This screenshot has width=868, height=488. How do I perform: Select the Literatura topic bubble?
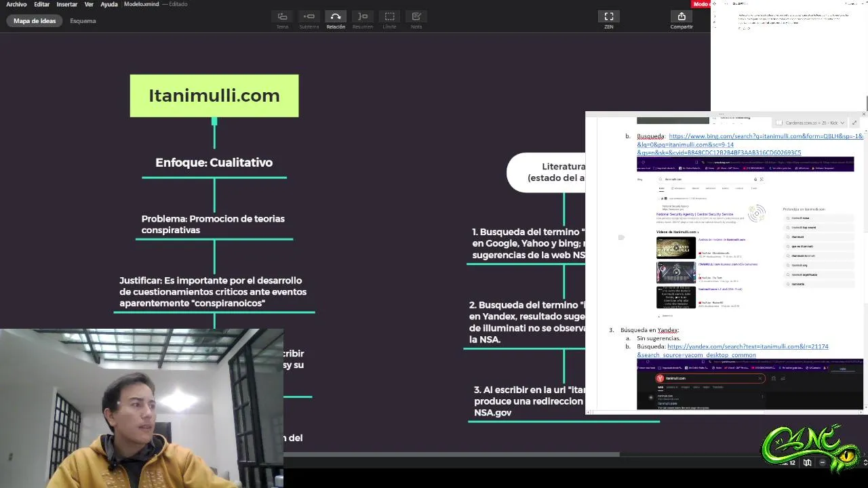(x=547, y=172)
